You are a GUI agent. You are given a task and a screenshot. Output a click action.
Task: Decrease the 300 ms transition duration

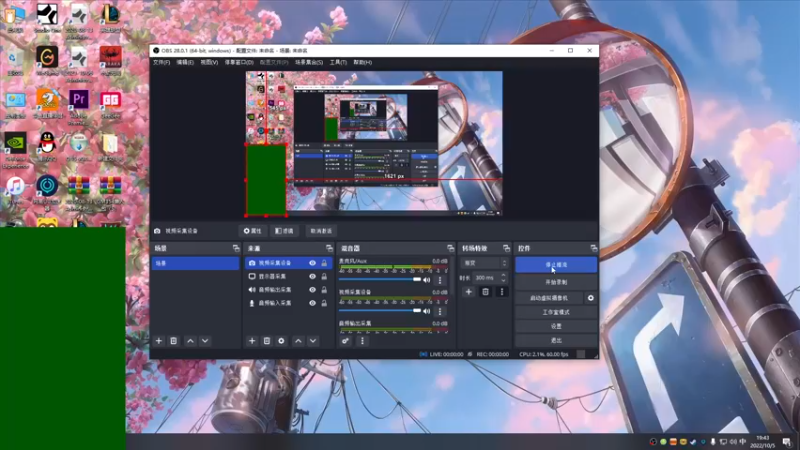504,281
